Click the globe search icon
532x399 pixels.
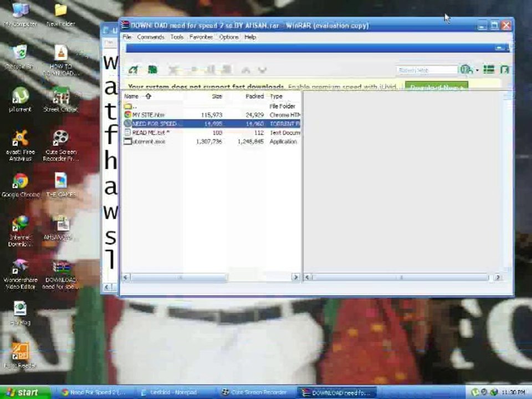coord(467,70)
